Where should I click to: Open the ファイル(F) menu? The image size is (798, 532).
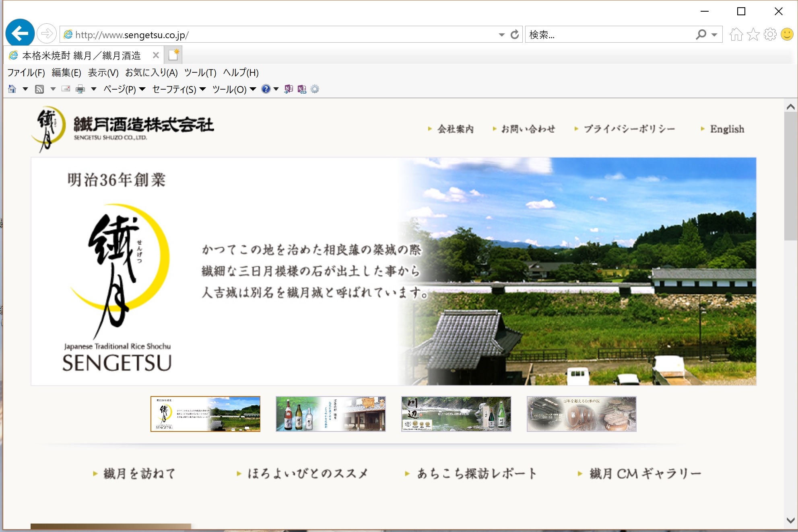(x=26, y=72)
